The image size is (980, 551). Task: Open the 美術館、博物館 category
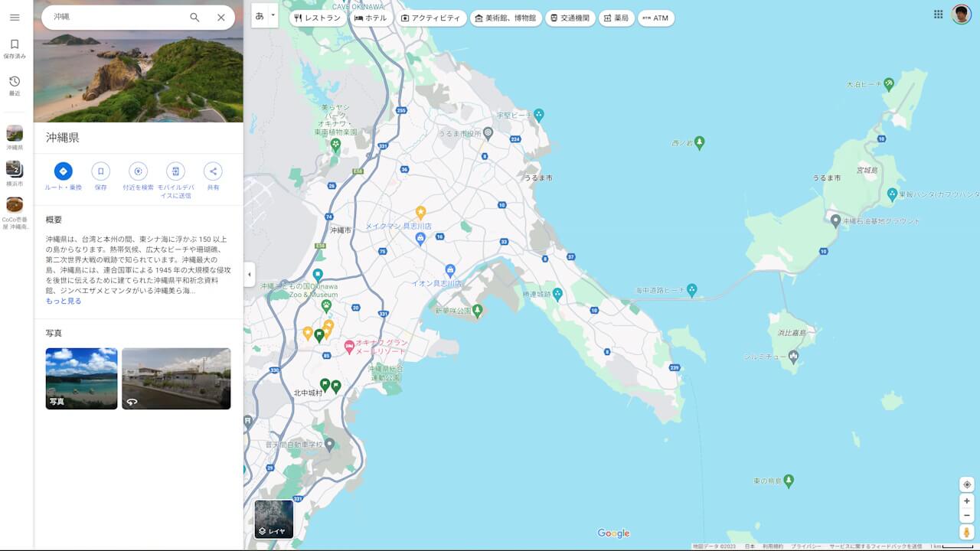point(508,18)
